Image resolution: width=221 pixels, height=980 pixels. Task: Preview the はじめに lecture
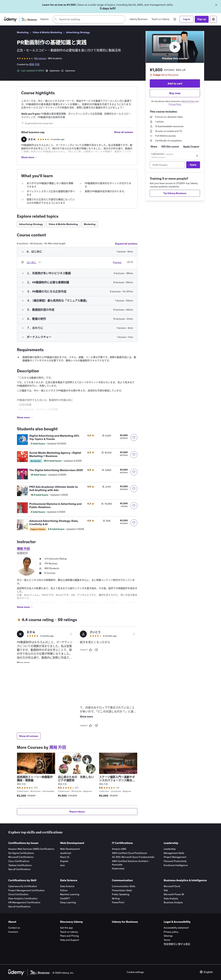click(x=117, y=262)
